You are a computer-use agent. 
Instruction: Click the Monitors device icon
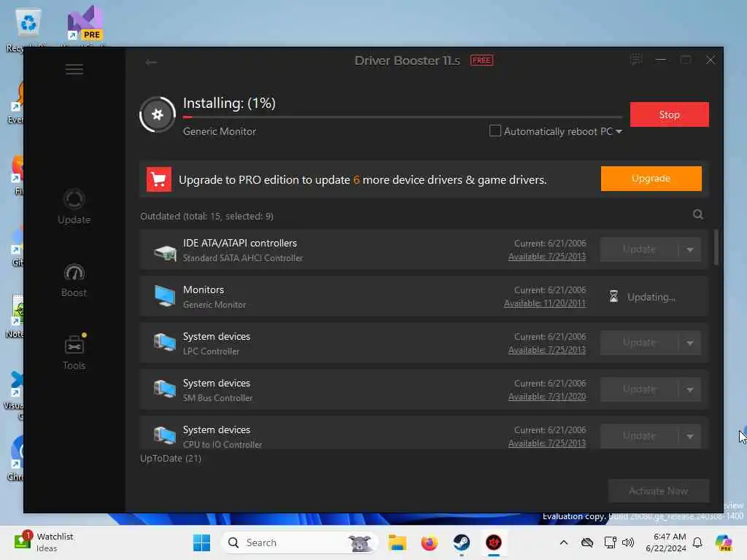(165, 297)
